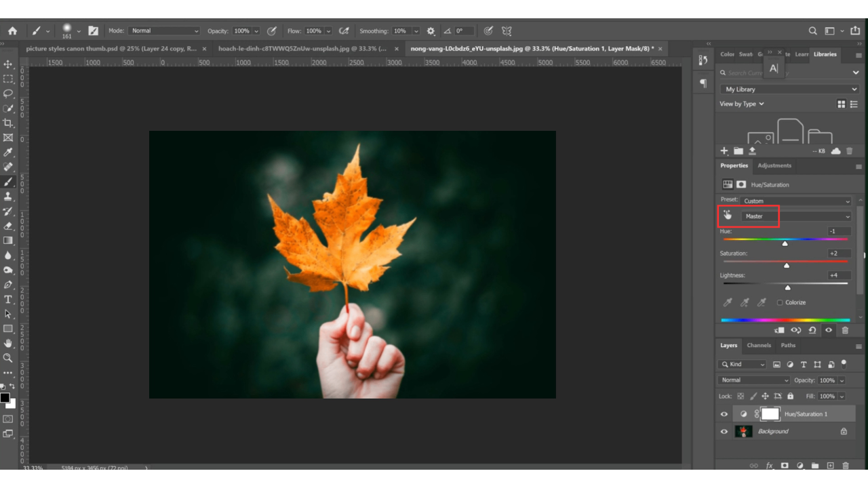Toggle airbrush-style build-up effects

click(344, 30)
